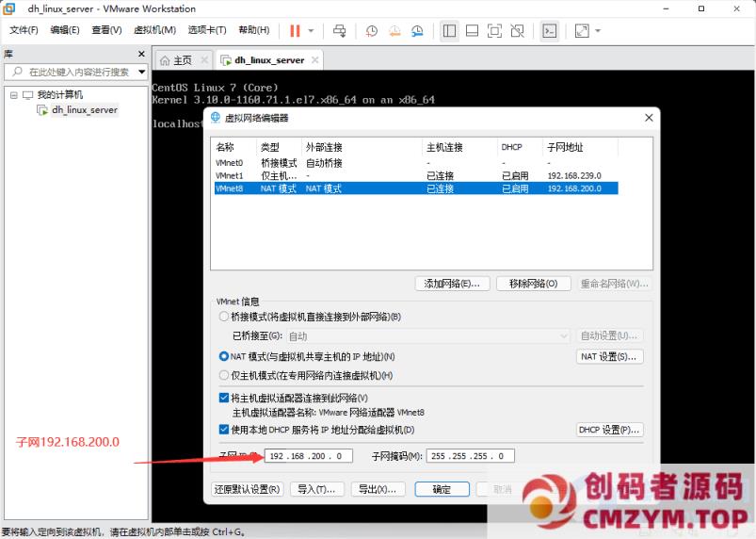756x539 pixels.
Task: Click the 添加网络(E)... button
Action: [452, 284]
